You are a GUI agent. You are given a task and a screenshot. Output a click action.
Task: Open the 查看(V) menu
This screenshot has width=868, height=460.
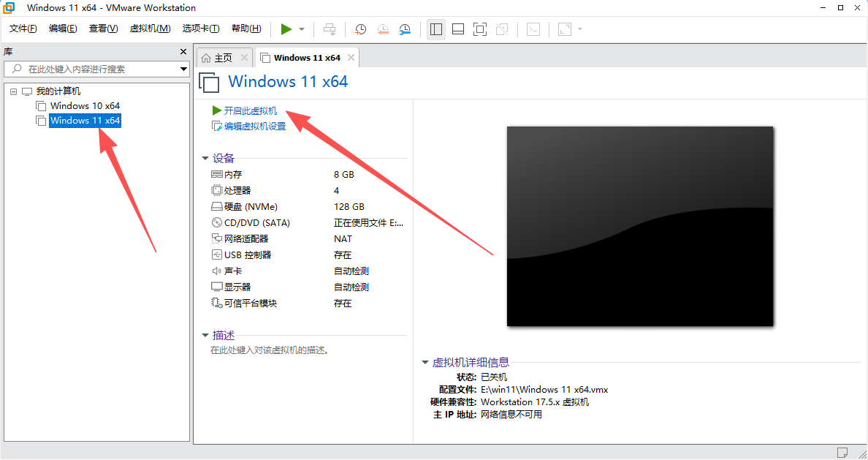104,29
